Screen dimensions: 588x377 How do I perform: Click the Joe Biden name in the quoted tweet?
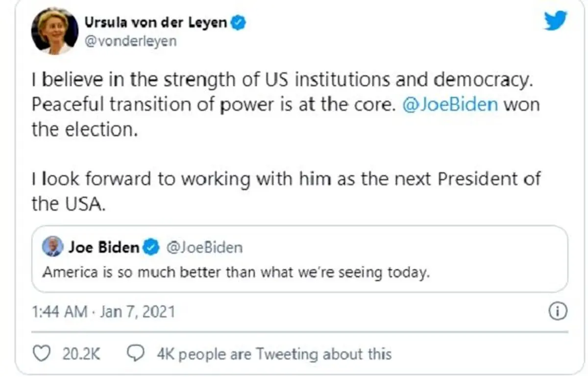pyautogui.click(x=104, y=247)
